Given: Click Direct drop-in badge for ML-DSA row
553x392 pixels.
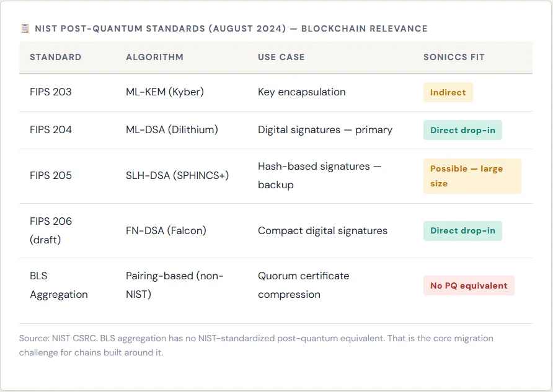Looking at the screenshot, I should [462, 130].
